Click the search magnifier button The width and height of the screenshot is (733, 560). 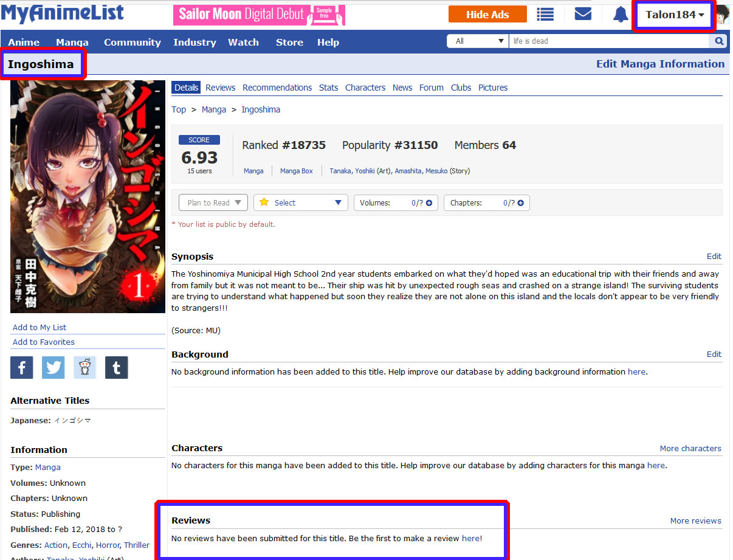pyautogui.click(x=718, y=41)
